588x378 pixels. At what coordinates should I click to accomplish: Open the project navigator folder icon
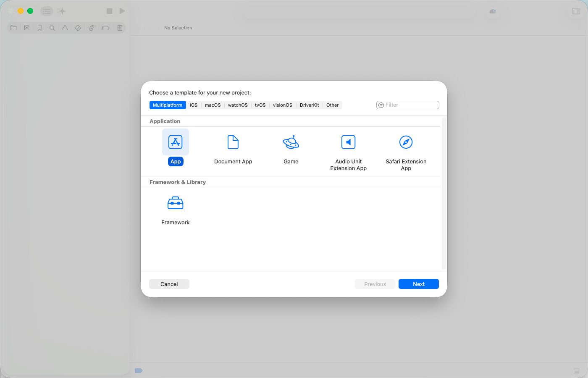(x=13, y=28)
